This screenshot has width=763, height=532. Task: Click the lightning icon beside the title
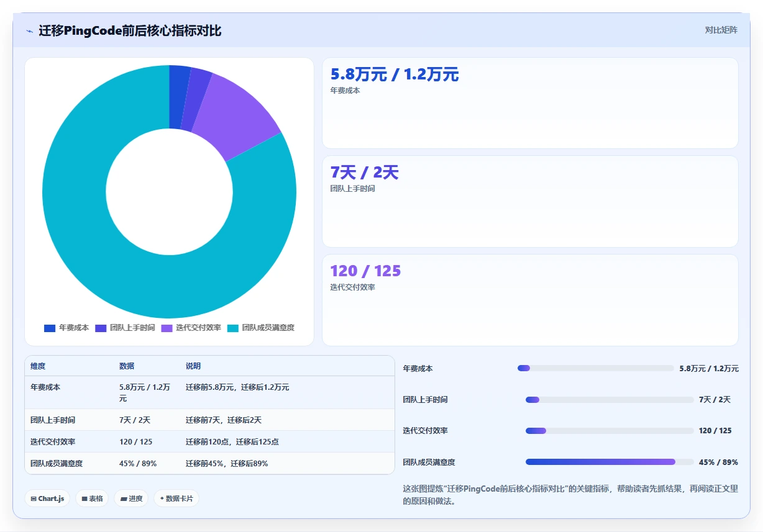pyautogui.click(x=29, y=31)
